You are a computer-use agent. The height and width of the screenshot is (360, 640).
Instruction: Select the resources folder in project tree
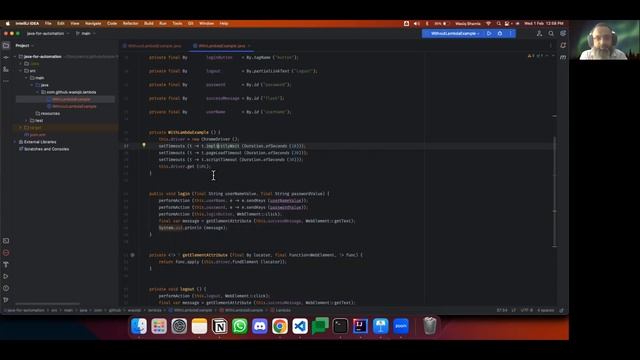tap(47, 113)
